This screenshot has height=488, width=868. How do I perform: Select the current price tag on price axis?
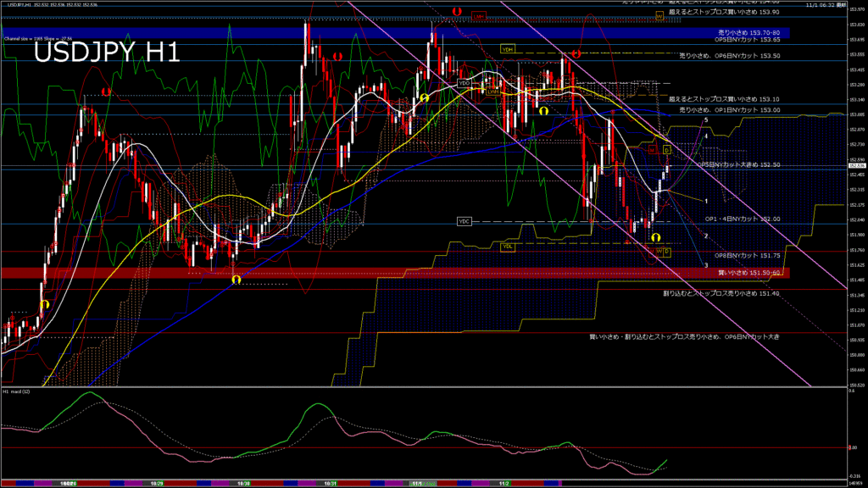pyautogui.click(x=854, y=166)
